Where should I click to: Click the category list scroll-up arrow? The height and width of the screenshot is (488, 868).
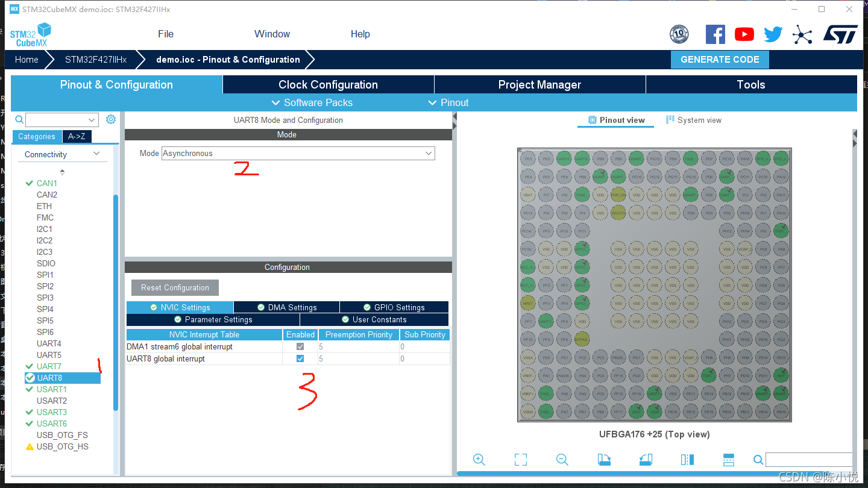[62, 172]
